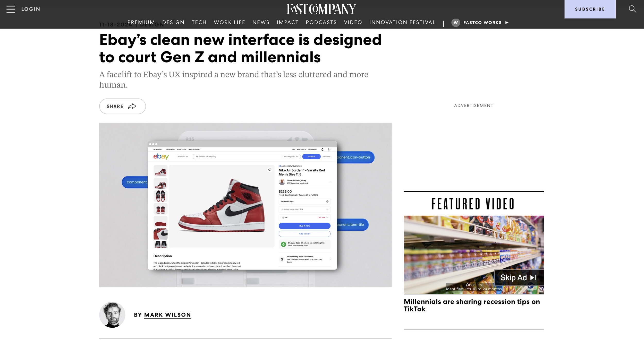Open the hamburger menu icon
The height and width of the screenshot is (341, 644).
(11, 9)
